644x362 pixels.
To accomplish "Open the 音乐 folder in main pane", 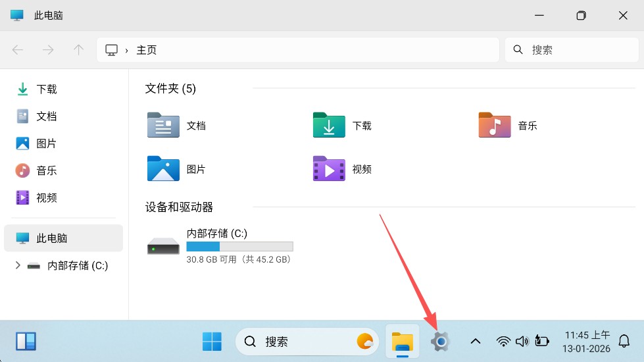I will [x=495, y=125].
